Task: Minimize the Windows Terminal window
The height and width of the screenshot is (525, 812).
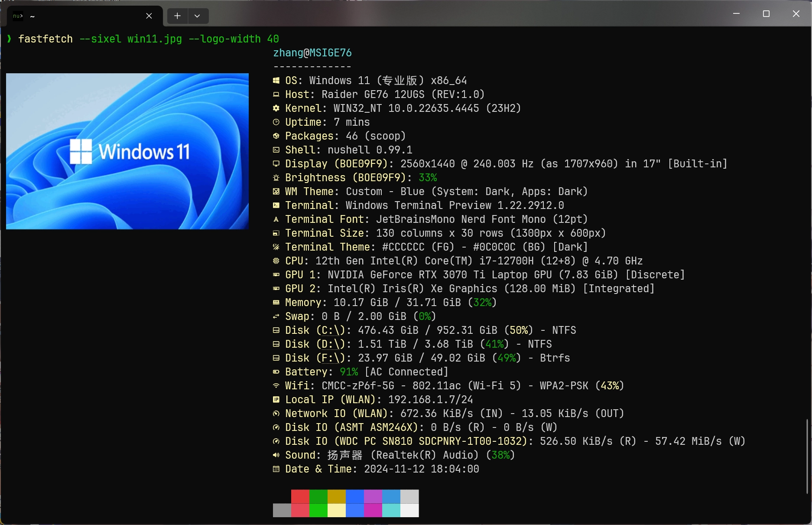Action: [x=736, y=14]
